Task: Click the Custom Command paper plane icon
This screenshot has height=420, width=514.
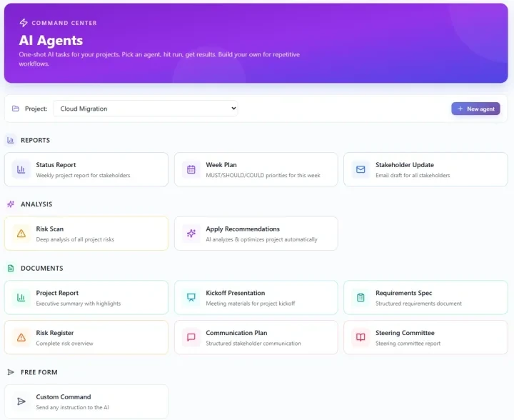Action: click(x=21, y=401)
